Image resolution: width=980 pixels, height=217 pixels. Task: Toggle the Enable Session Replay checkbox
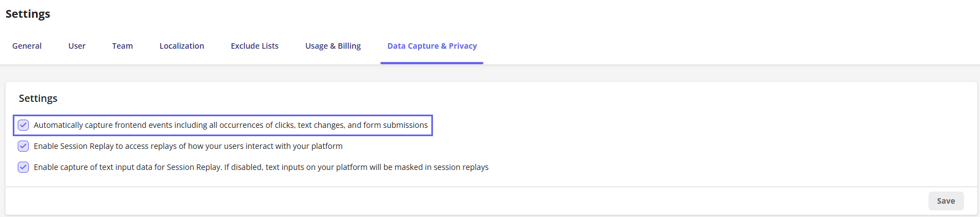23,146
